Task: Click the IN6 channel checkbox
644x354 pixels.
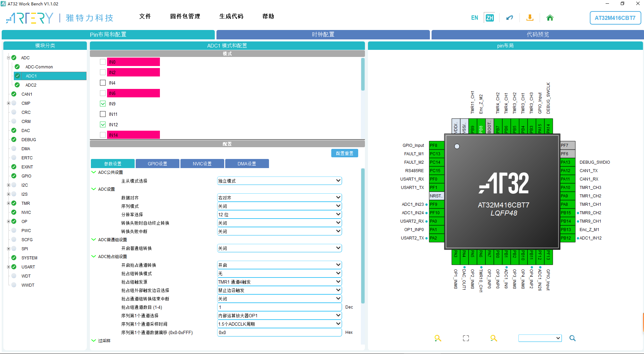Action: click(x=103, y=93)
